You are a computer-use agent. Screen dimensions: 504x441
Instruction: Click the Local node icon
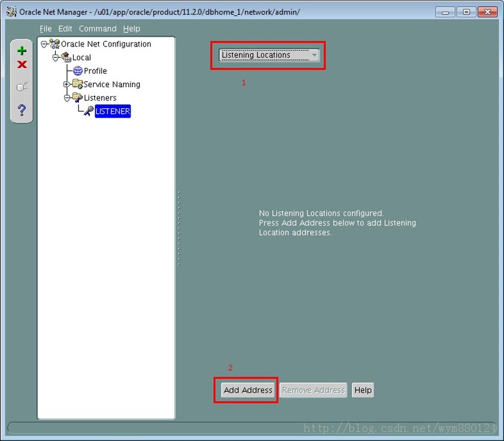(x=66, y=57)
